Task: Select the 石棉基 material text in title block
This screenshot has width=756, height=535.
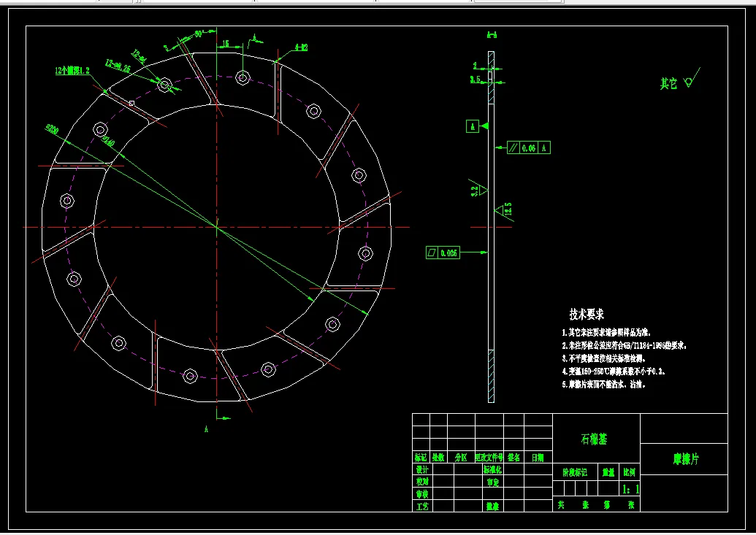Action: click(x=594, y=439)
